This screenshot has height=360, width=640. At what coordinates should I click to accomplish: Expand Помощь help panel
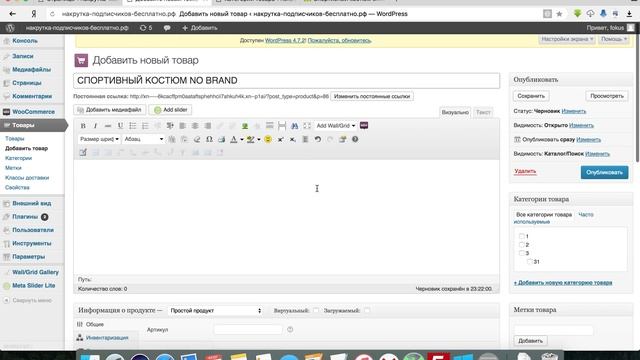tap(614, 39)
